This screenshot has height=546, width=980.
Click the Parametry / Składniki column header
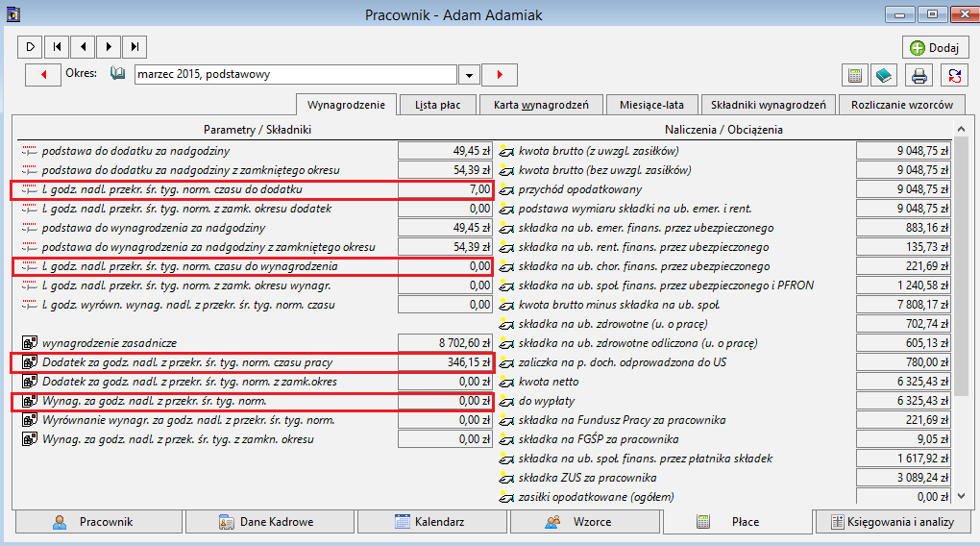257,130
